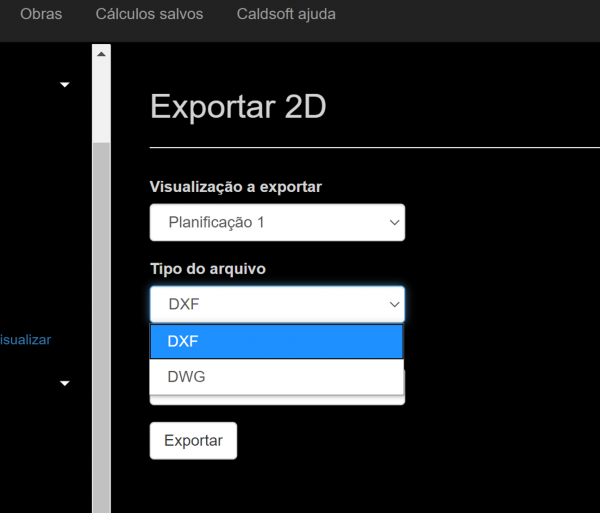Expand the top sidebar caret arrow
The width and height of the screenshot is (600, 513).
click(x=65, y=85)
